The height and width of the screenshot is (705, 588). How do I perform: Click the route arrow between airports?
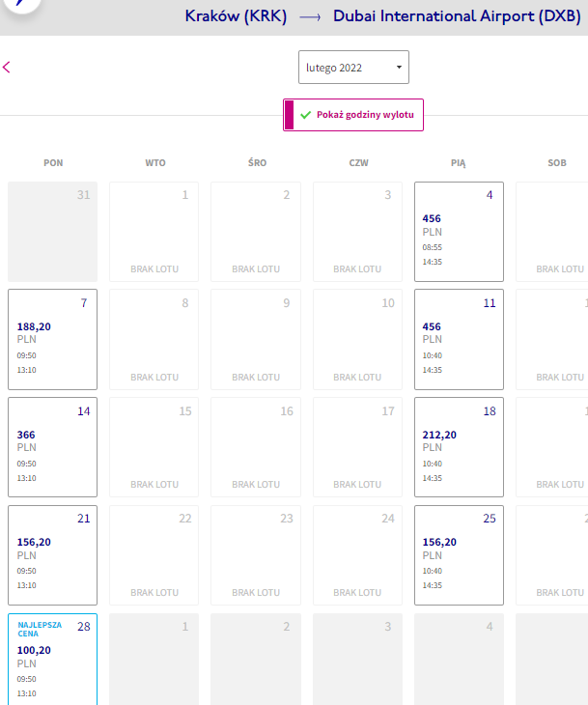pos(310,17)
